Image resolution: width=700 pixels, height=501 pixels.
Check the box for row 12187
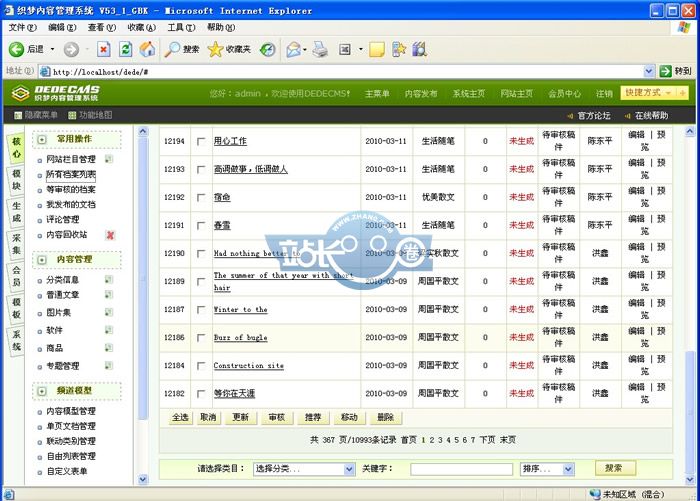[x=201, y=309]
